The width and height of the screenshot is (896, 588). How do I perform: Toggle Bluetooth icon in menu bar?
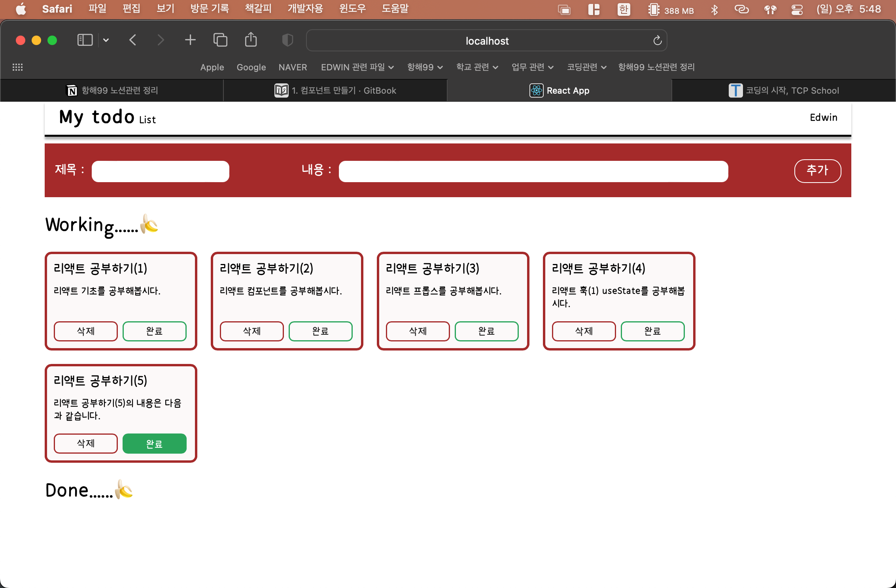coord(714,9)
